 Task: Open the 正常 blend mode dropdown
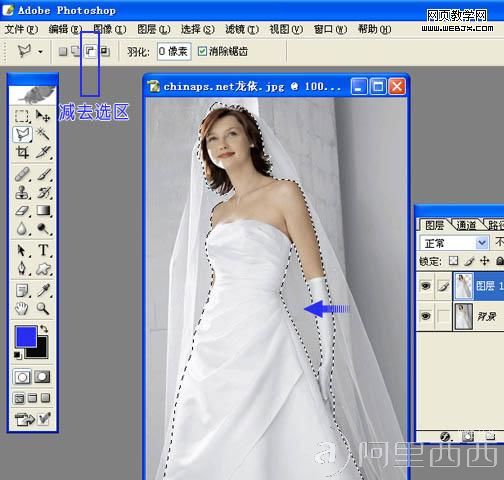click(454, 243)
